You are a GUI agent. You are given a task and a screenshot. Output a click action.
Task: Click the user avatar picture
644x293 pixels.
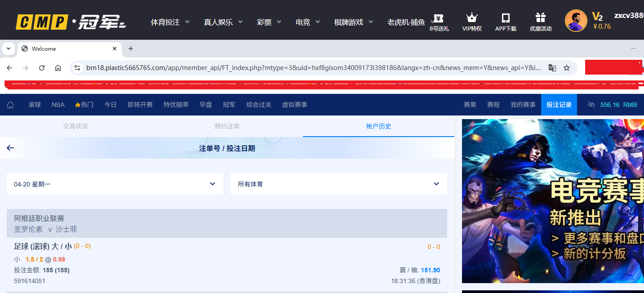576,21
